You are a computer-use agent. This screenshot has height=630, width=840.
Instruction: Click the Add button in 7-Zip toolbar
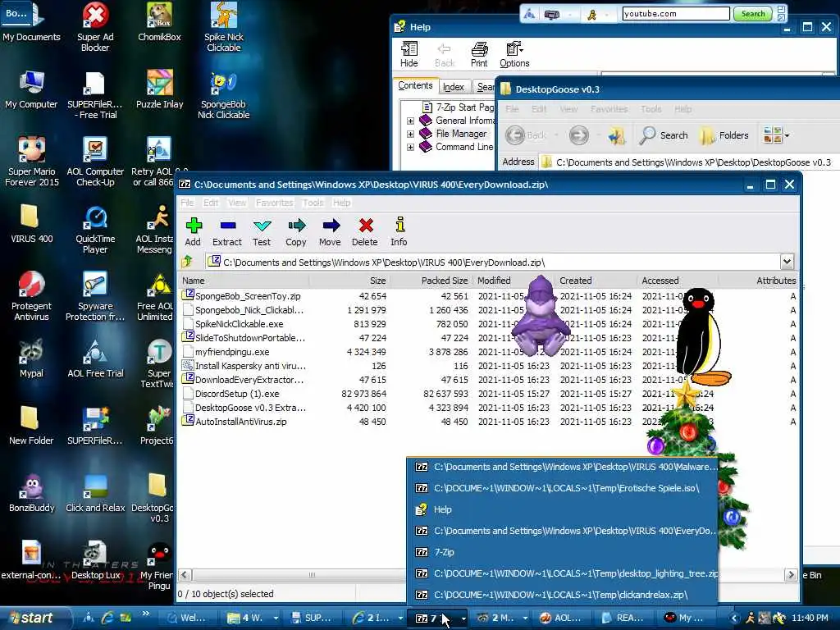pos(194,231)
